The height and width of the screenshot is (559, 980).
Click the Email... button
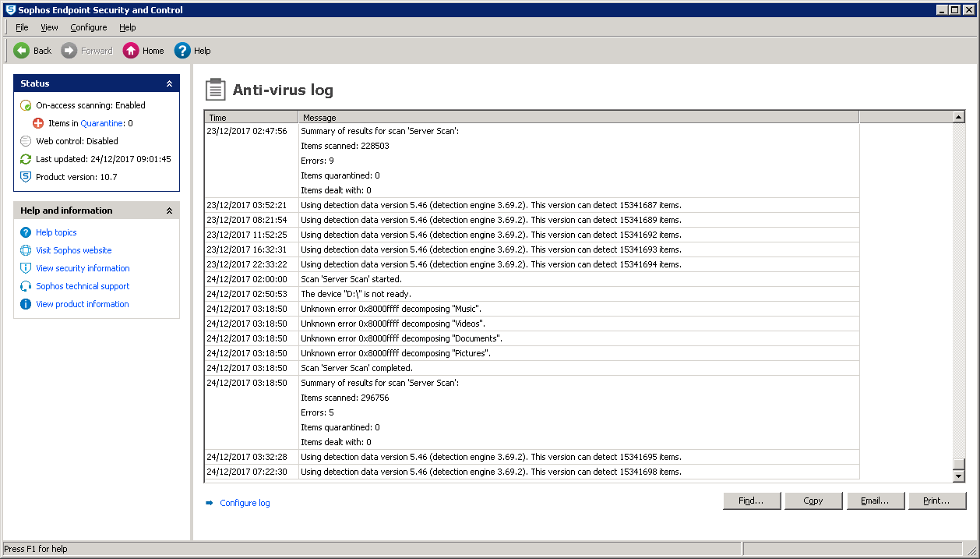click(876, 501)
